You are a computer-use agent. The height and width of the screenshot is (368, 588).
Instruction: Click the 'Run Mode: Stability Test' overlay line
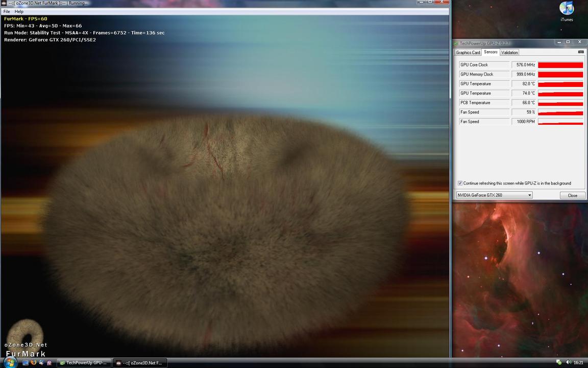coord(84,33)
